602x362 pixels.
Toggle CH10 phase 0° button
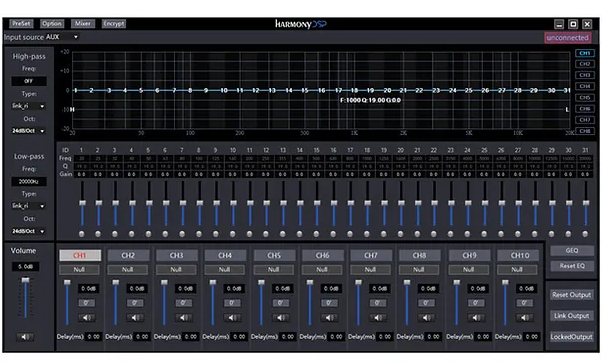click(x=525, y=303)
